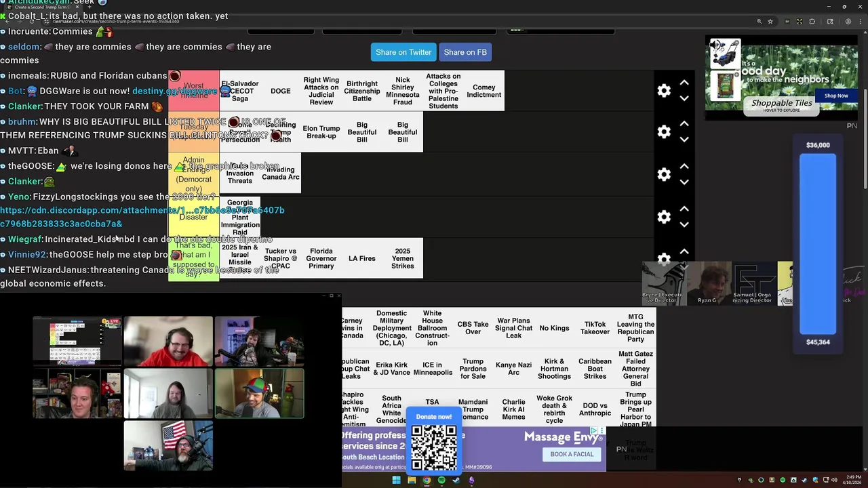This screenshot has height=488, width=868.
Task: Move the That's bad tier row up
Action: click(684, 252)
